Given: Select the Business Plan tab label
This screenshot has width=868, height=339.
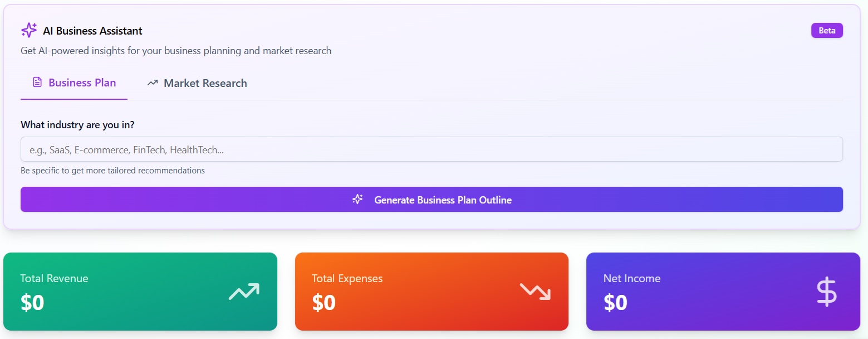Looking at the screenshot, I should [82, 83].
